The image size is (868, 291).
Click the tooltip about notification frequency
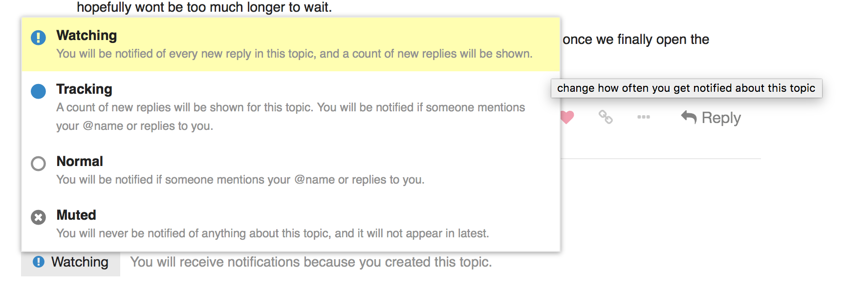point(686,88)
